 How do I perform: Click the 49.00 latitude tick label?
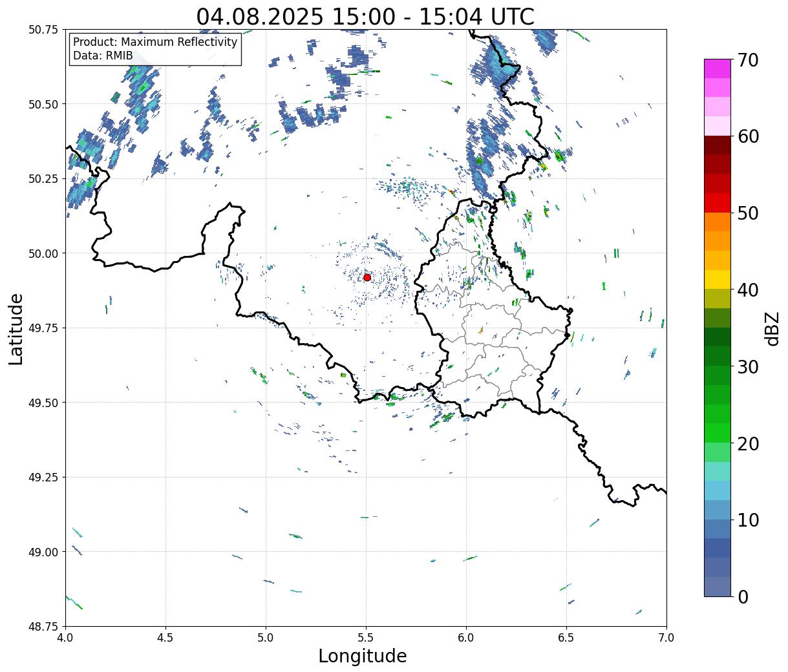(43, 552)
